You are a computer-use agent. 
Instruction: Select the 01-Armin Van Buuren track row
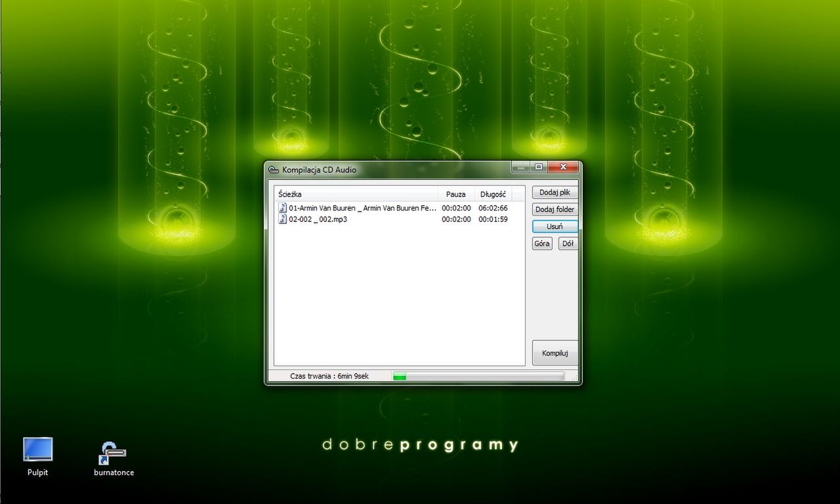click(394, 208)
